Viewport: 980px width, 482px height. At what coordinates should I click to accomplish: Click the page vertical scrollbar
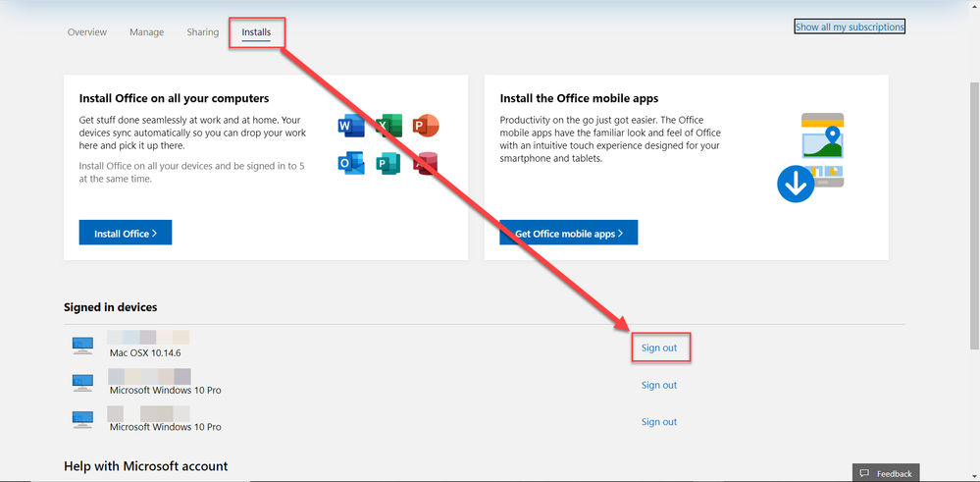[x=974, y=215]
